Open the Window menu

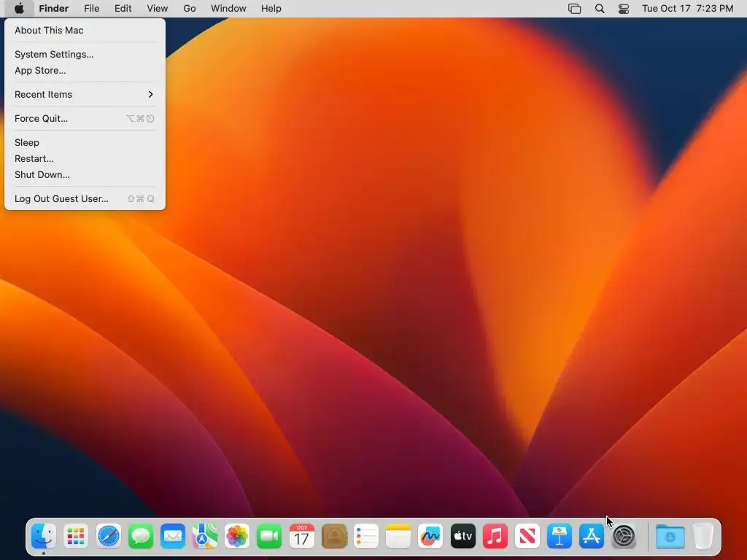tap(228, 9)
